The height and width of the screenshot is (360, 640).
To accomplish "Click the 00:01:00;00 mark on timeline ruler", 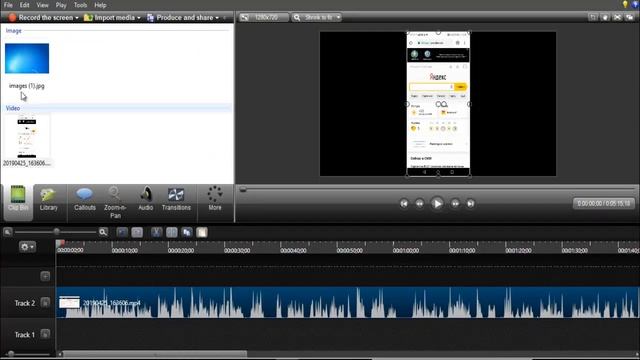I will click(x=406, y=251).
